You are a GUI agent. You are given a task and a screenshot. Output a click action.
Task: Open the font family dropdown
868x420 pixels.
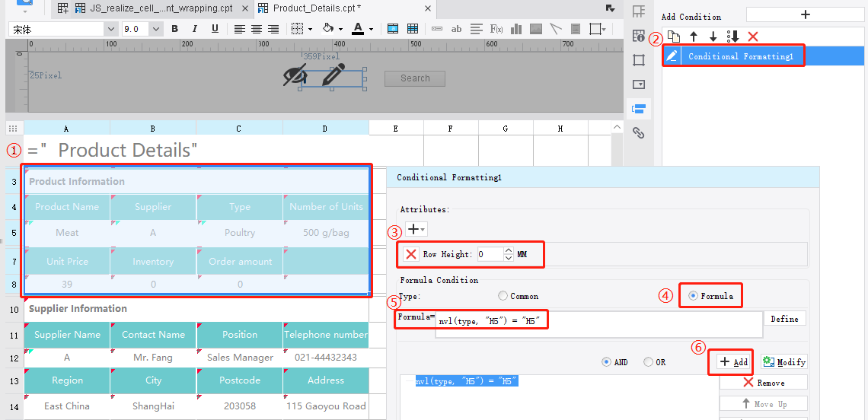(x=112, y=29)
